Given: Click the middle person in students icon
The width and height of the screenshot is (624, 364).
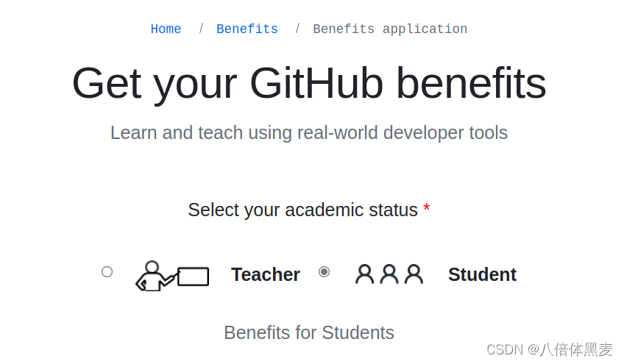Looking at the screenshot, I should pos(389,274).
